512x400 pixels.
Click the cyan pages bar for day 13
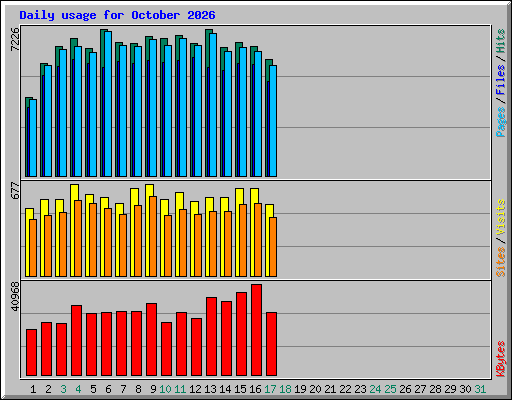pos(213,105)
